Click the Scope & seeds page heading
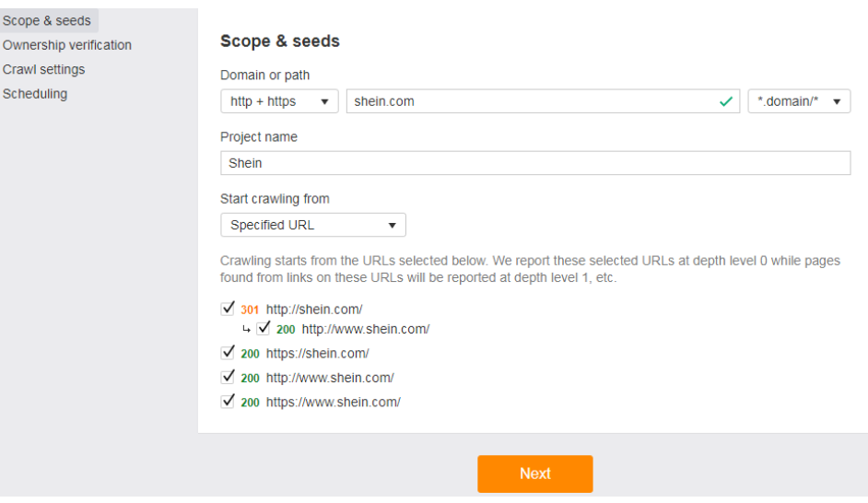Screen dimensions: 868x503 pyautogui.click(x=280, y=41)
